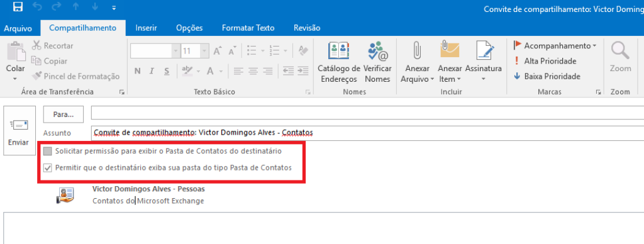Click the Redo arrow in title bar

tap(57, 7)
